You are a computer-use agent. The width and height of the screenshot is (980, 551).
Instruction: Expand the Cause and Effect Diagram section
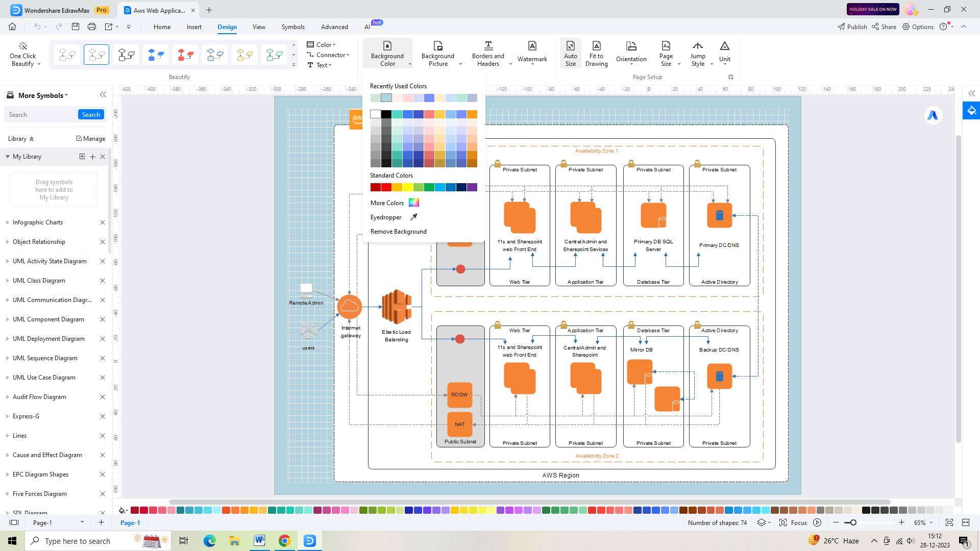tap(7, 455)
